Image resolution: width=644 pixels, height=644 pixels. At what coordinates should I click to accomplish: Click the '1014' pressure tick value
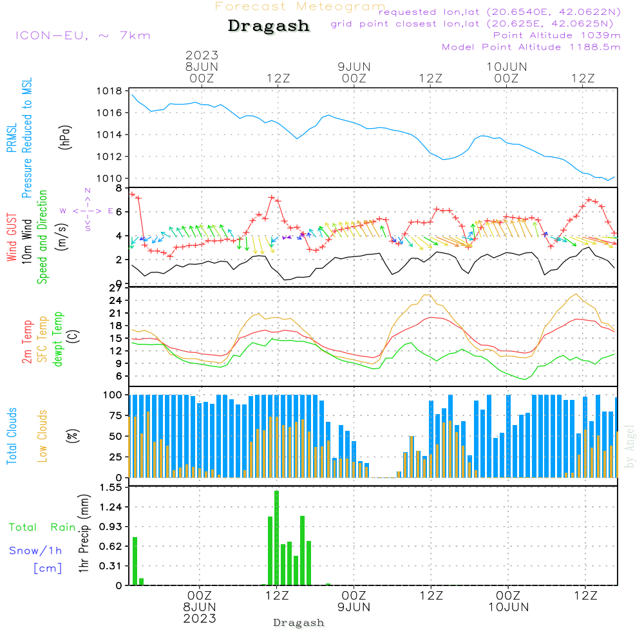pos(109,135)
